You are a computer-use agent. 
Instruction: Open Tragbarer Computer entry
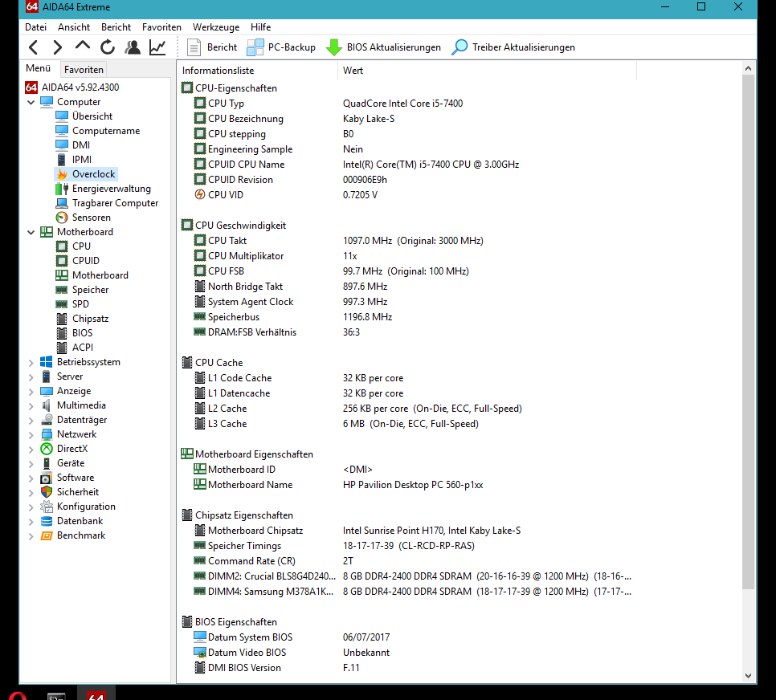[x=107, y=203]
